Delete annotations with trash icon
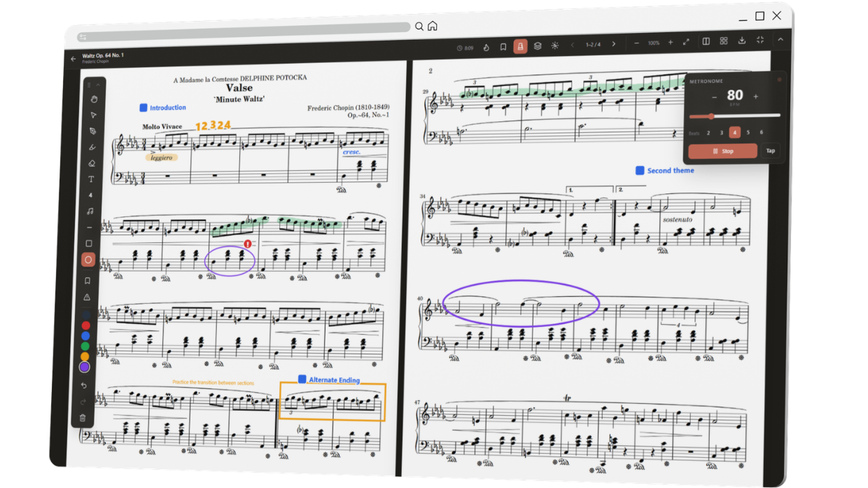 [83, 418]
